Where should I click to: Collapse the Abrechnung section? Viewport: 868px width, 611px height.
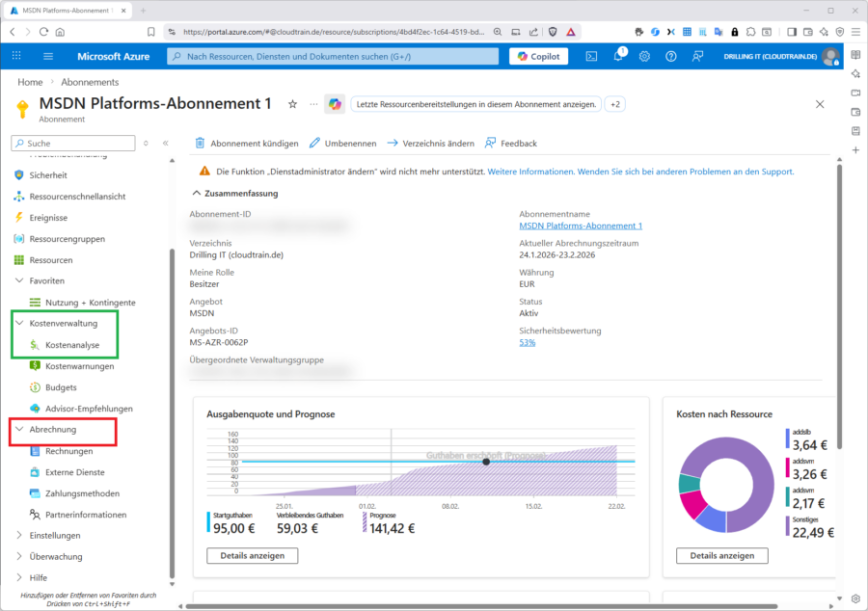point(19,430)
